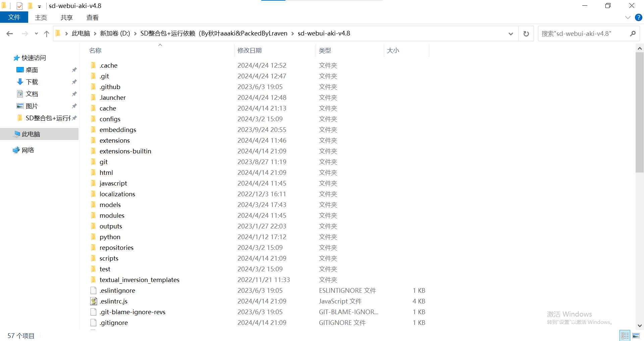Screen dimensions: 644x341
Task: Open the 主页 ribbon tab
Action: coord(41,17)
